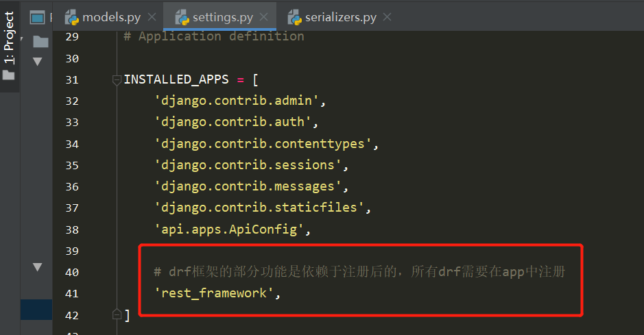The width and height of the screenshot is (644, 335).
Task: Click the drf comment on line 40
Action: [x=360, y=272]
